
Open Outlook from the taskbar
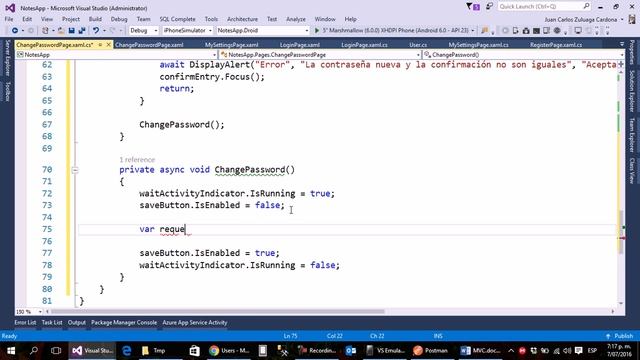(x=351, y=351)
